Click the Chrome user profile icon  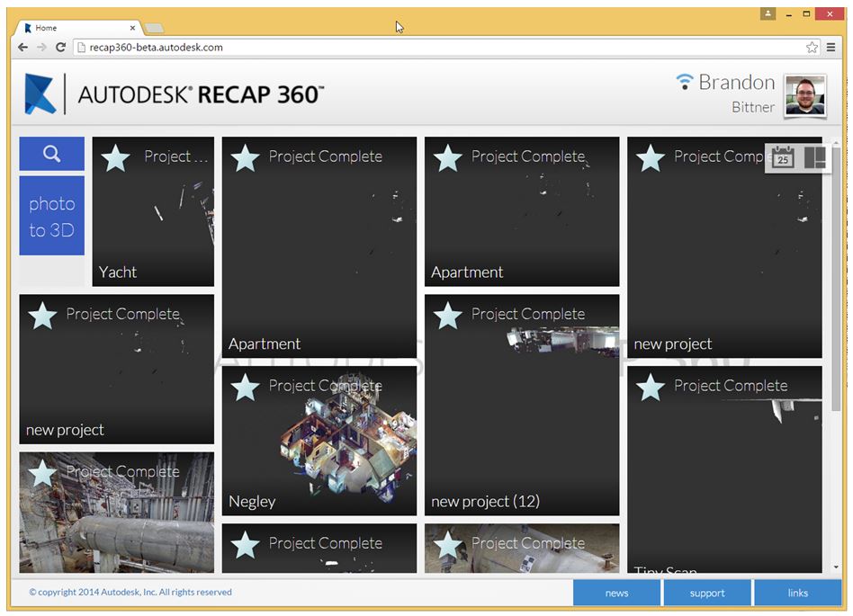click(768, 13)
